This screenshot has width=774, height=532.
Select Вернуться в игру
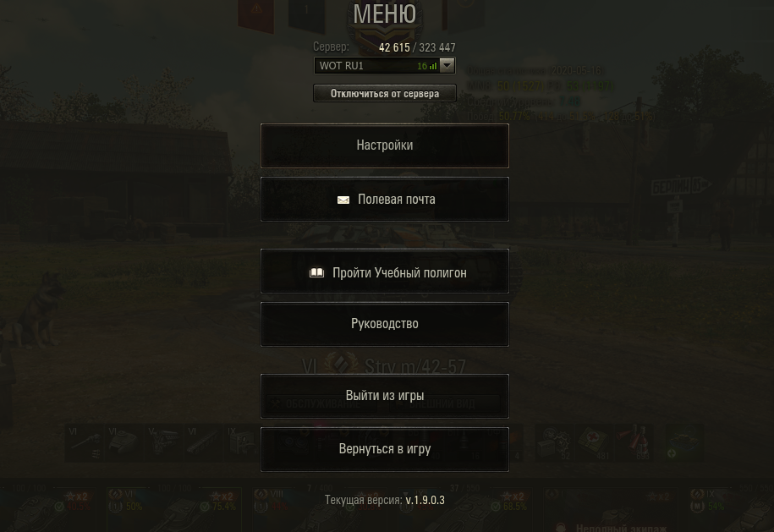click(x=385, y=449)
